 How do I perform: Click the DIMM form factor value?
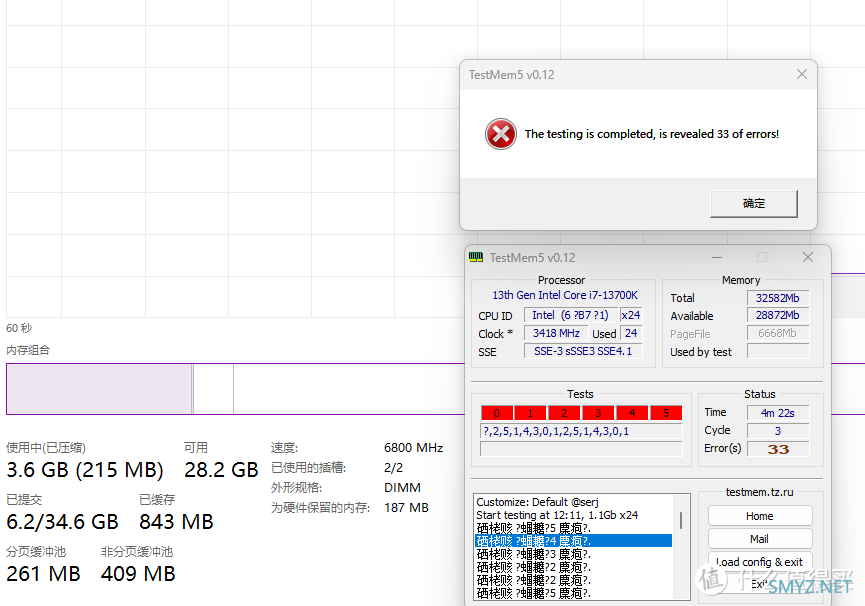[x=402, y=487]
